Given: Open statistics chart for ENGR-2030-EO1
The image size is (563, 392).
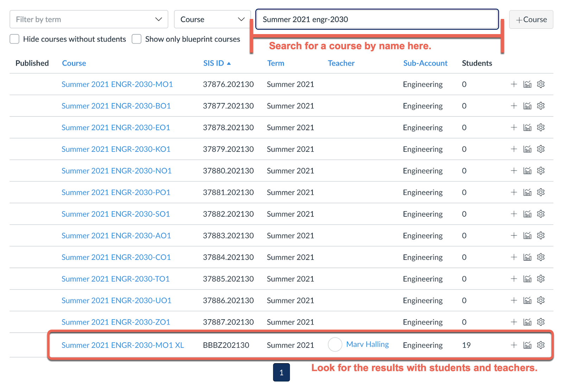Looking at the screenshot, I should (x=527, y=127).
